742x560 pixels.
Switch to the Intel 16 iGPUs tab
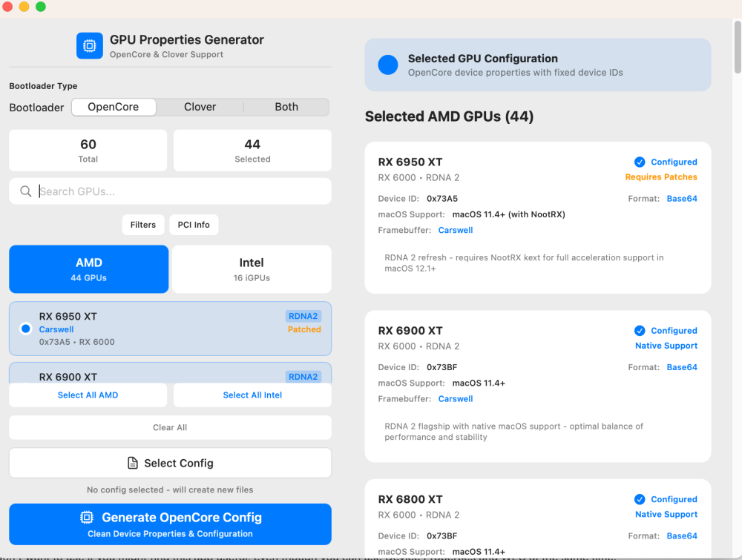coord(252,269)
